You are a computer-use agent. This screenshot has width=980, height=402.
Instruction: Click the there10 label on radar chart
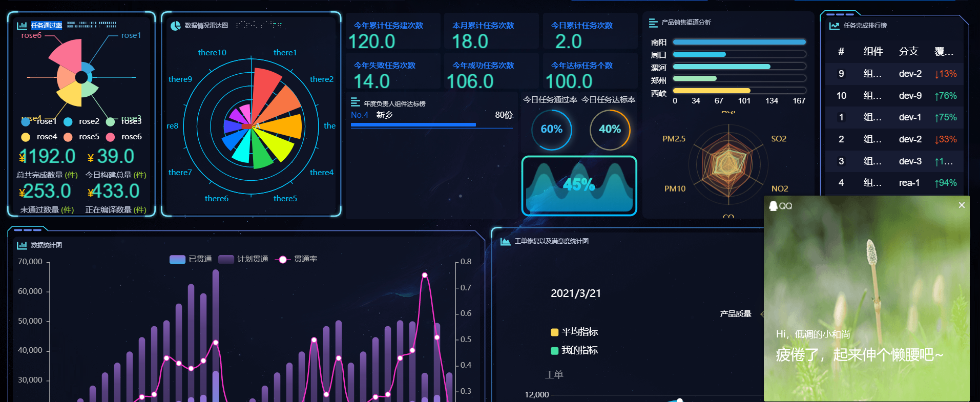(x=212, y=53)
